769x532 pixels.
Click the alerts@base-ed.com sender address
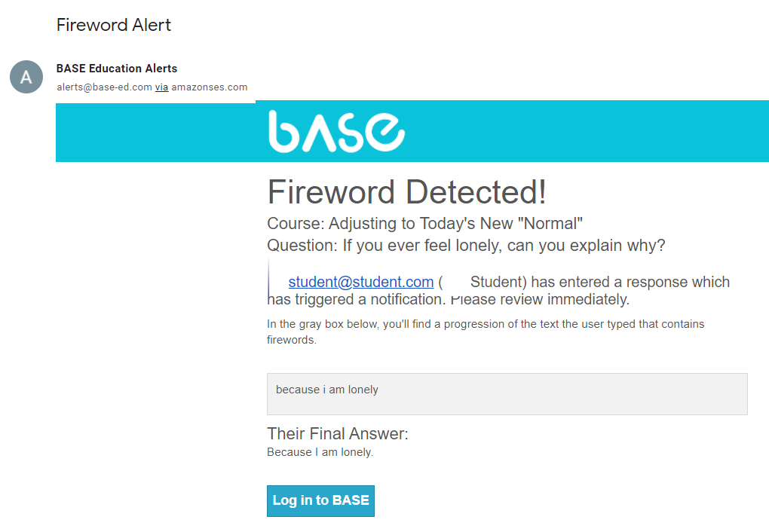(x=104, y=87)
